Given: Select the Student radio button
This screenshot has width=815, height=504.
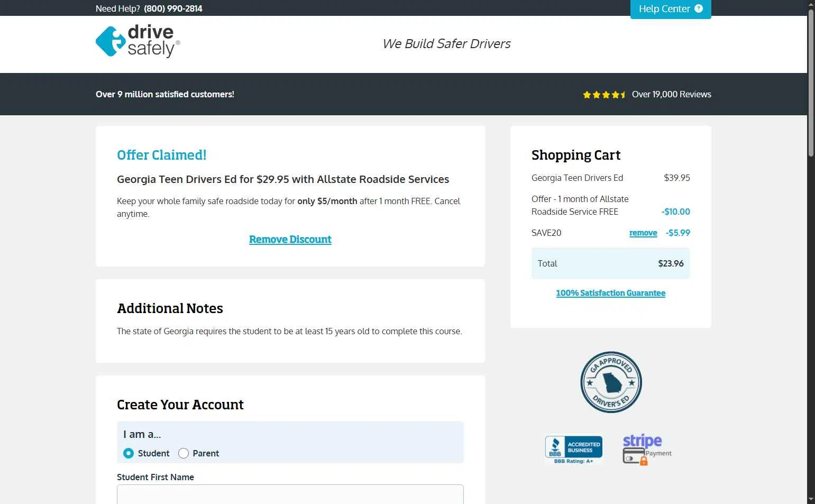Looking at the screenshot, I should [129, 453].
